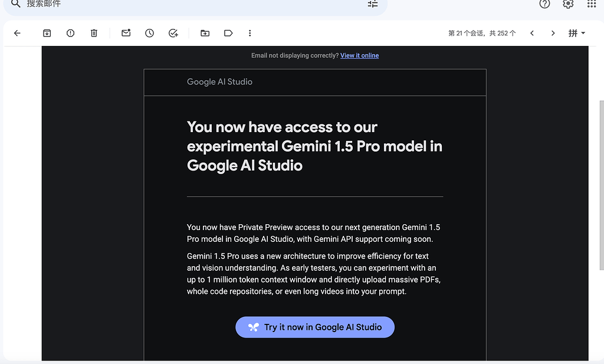Open the Google apps grid icon
Image resolution: width=604 pixels, height=364 pixels.
coord(592,4)
